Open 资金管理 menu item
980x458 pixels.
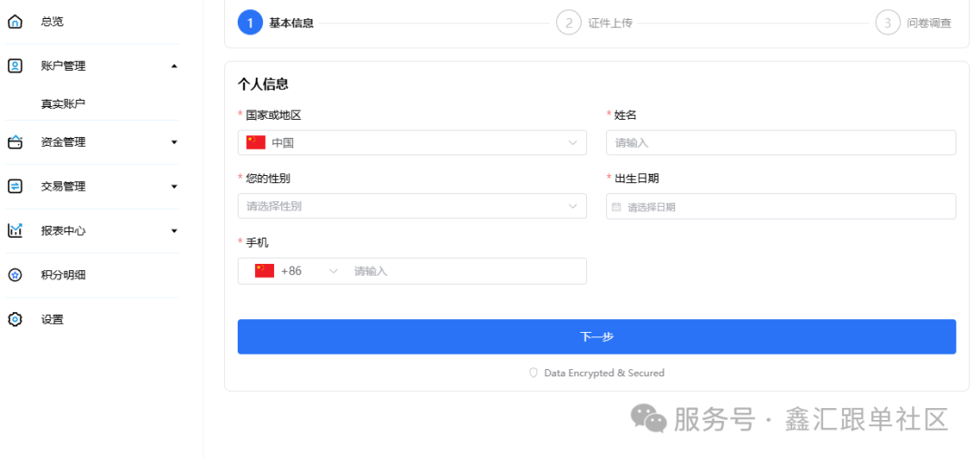coord(64,142)
